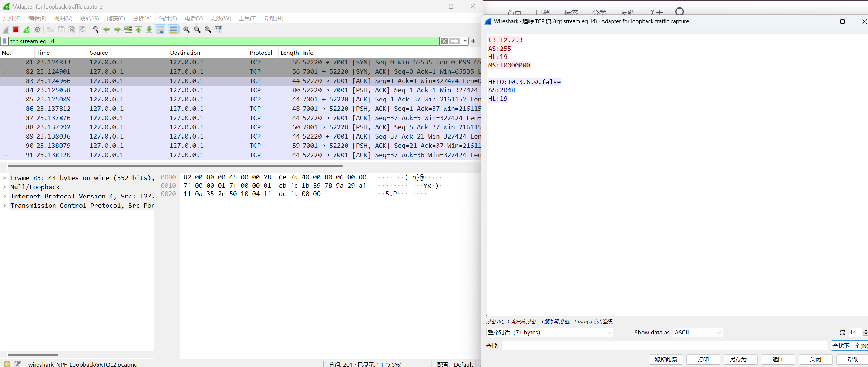Open the 整个对话 (71 bytes) conversation dropdown
Viewport: 868px width, 367px height.
(549, 333)
